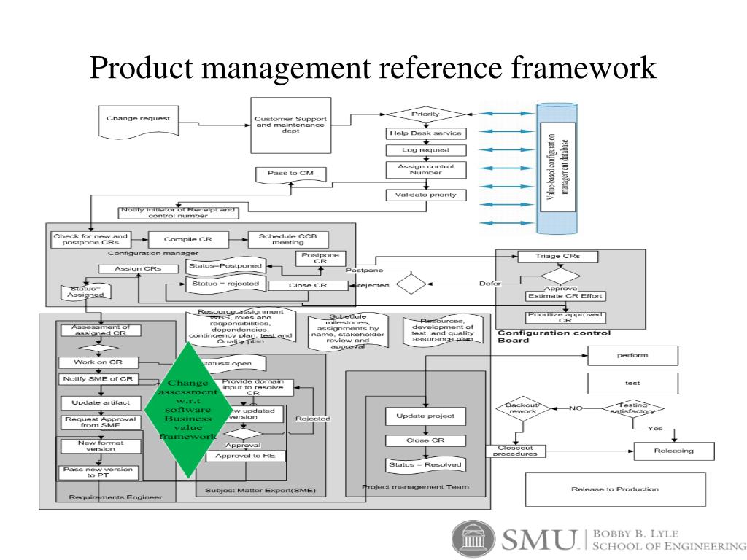Image resolution: width=747 pixels, height=560 pixels.
Task: Click 'Resource assignment WBS, roles and responsibilities' document
Action: click(241, 327)
